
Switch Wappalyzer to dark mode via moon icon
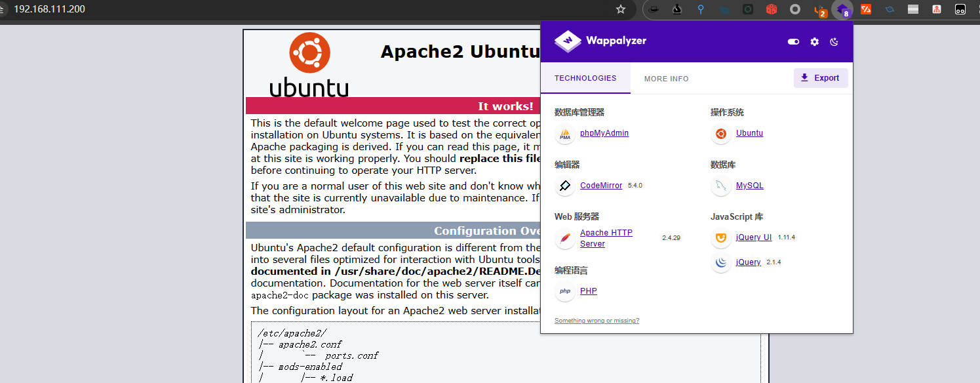pyautogui.click(x=834, y=41)
